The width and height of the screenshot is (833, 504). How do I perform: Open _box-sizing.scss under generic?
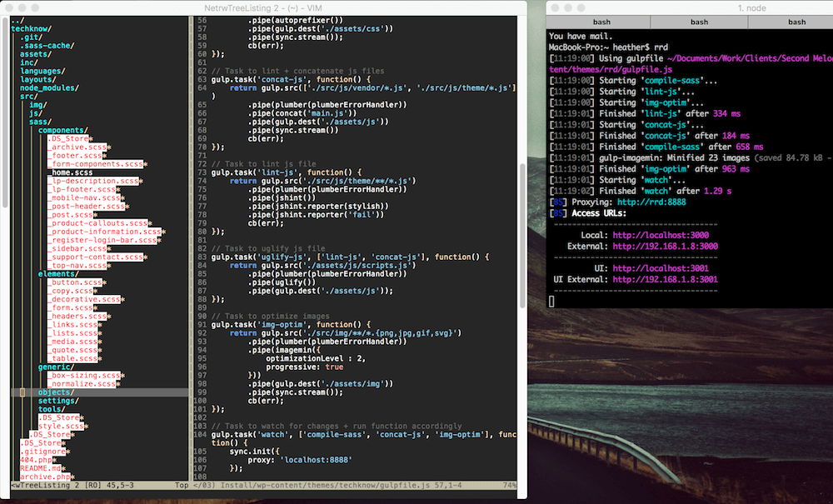pos(84,376)
